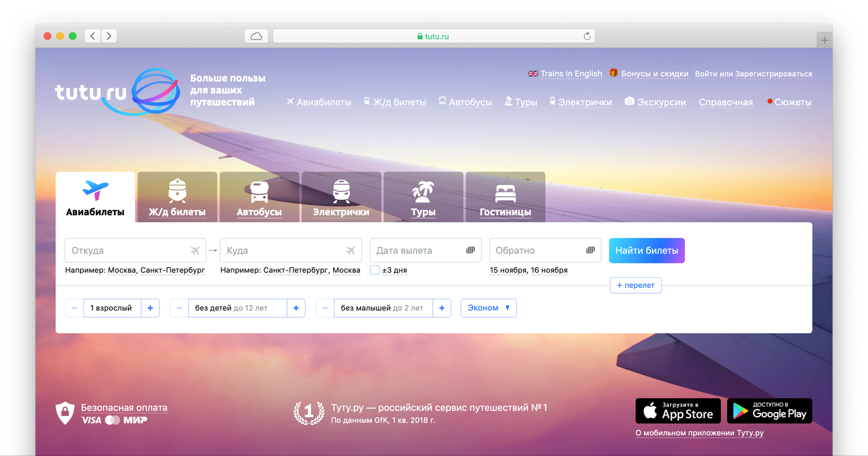The width and height of the screenshot is (868, 456).
Task: Decrease adults count with minus
Action: pos(75,308)
